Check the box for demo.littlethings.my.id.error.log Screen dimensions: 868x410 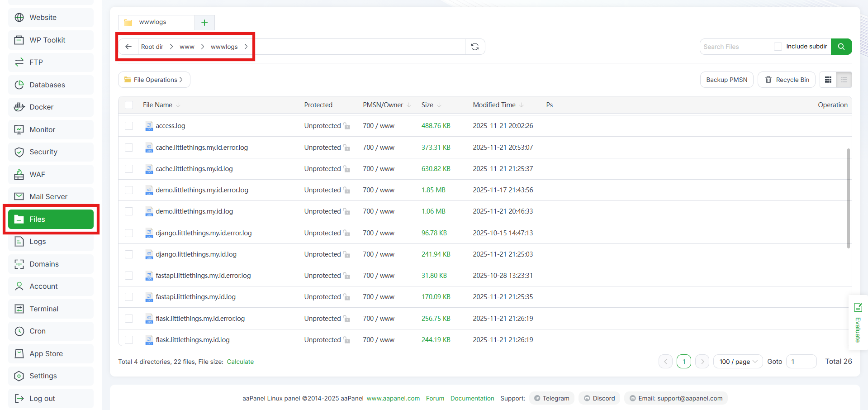pyautogui.click(x=129, y=190)
